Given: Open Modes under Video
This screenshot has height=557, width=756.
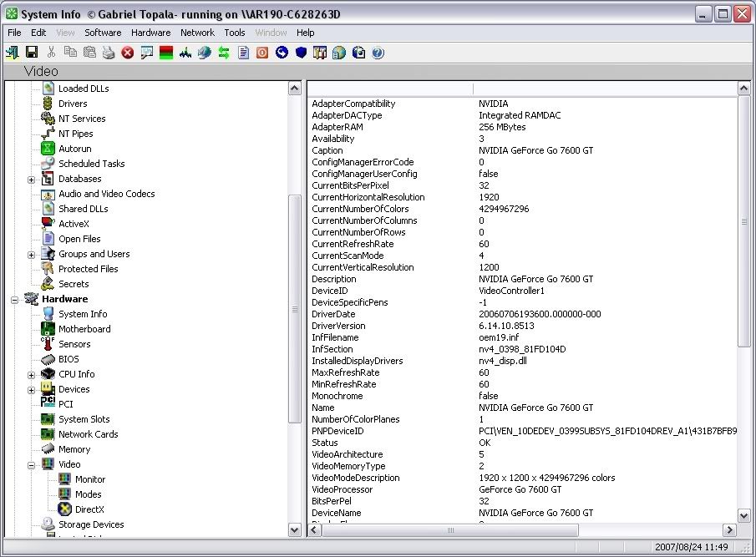Looking at the screenshot, I should 89,494.
